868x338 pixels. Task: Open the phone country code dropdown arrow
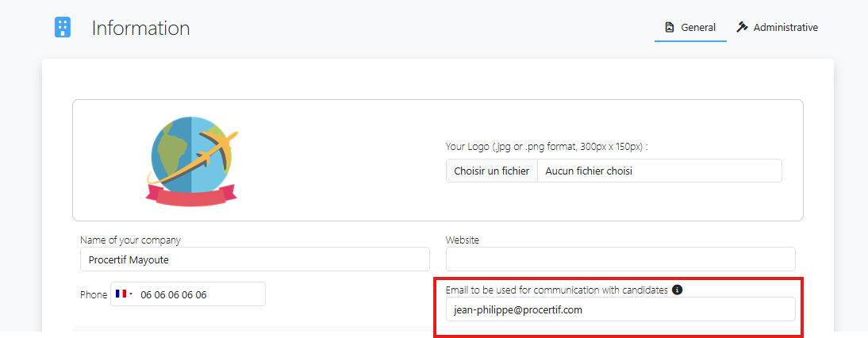coord(131,294)
